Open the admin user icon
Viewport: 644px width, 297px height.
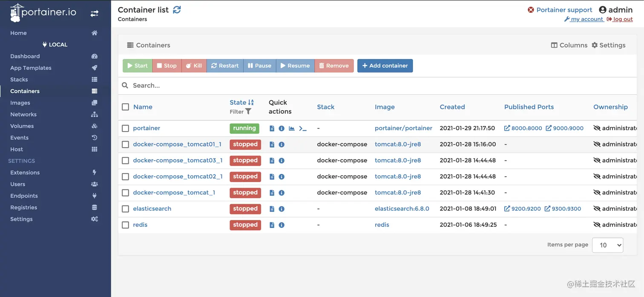(602, 10)
